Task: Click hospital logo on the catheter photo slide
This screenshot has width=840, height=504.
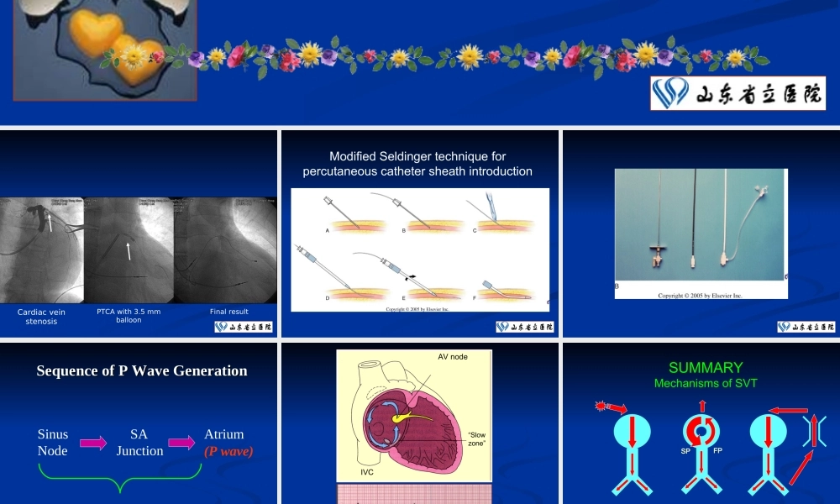Action: 806,327
